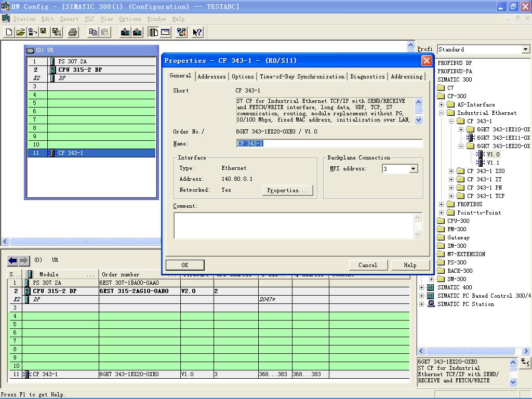Screen dimensions: 532x399
Task: Select the RACK-300 catalog folder
Action: click(460, 271)
